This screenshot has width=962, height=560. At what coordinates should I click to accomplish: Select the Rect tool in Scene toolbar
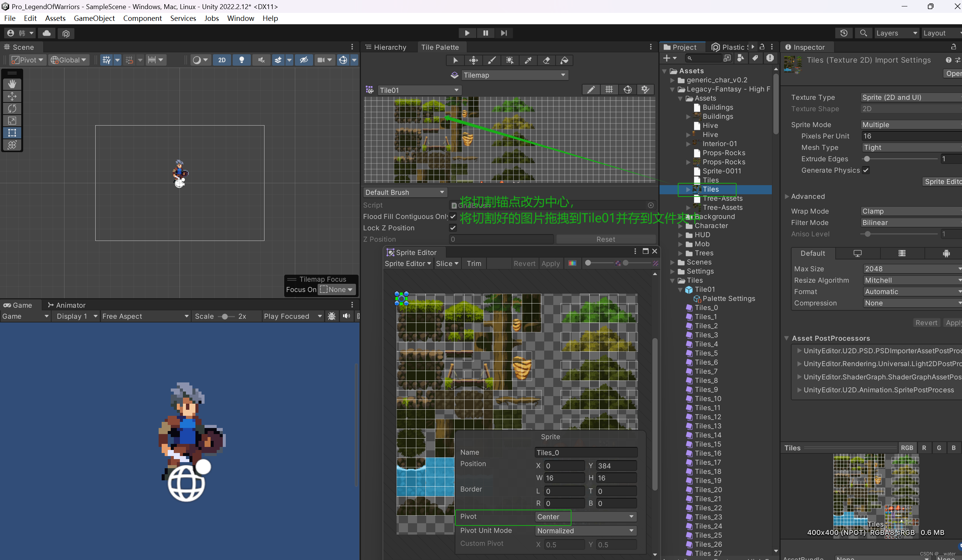12,133
